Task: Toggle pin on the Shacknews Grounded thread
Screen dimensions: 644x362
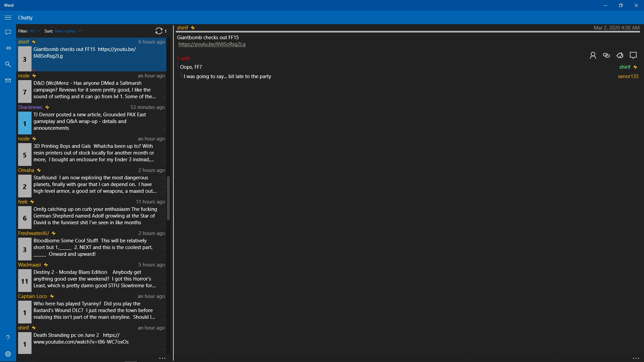Action: click(163, 130)
